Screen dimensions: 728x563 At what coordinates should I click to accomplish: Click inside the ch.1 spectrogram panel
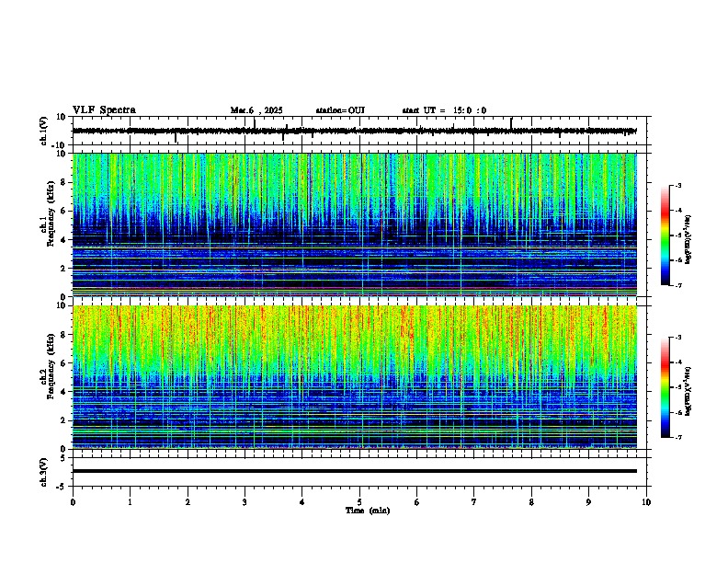coord(354,224)
